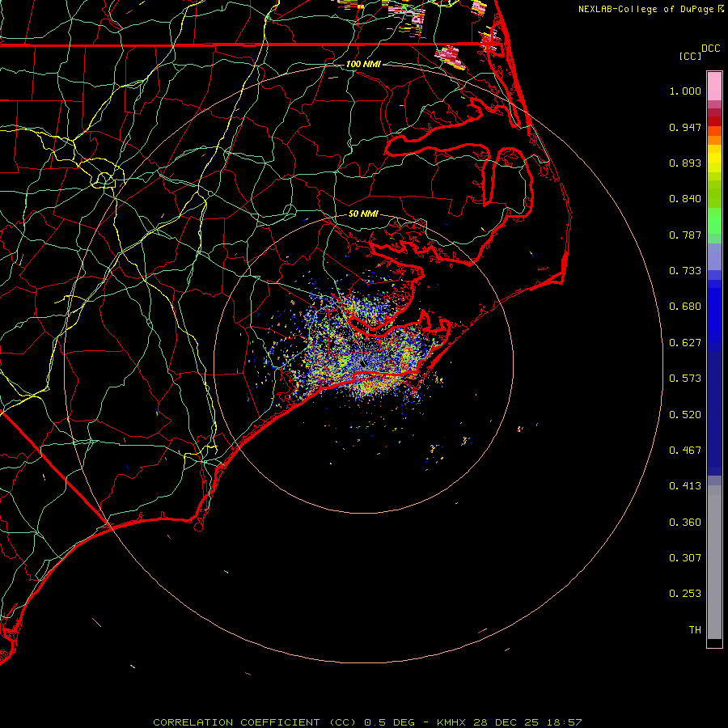Click the 0.467 color scale label
The width and height of the screenshot is (728, 728).
685,451
